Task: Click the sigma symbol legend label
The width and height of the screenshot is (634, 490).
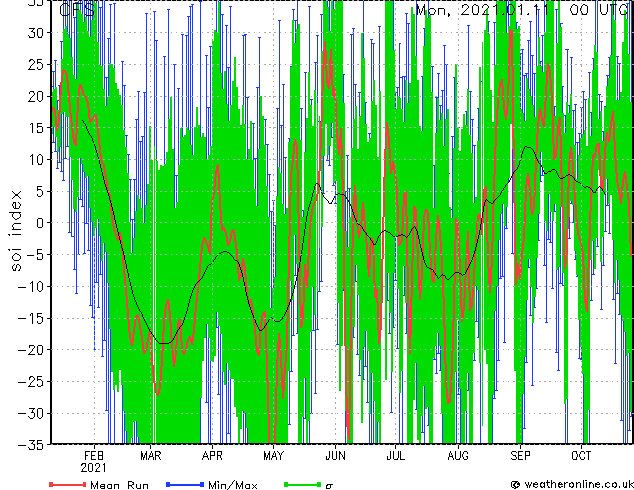Action: [x=329, y=486]
